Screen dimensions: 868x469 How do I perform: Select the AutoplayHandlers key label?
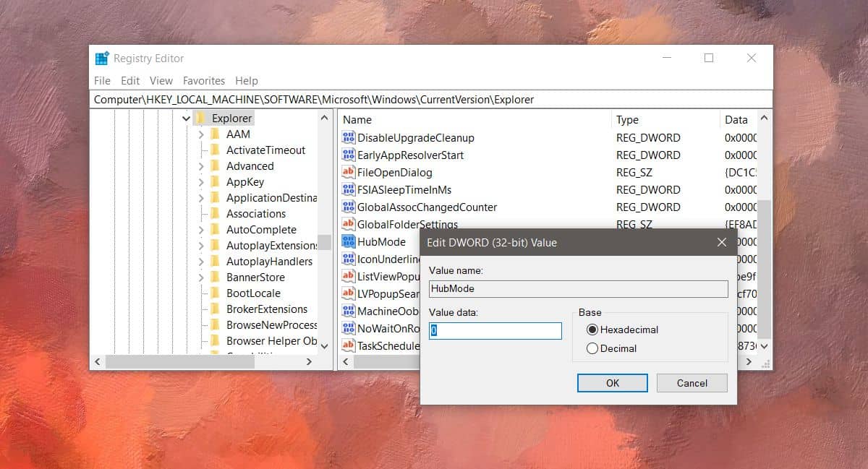269,261
